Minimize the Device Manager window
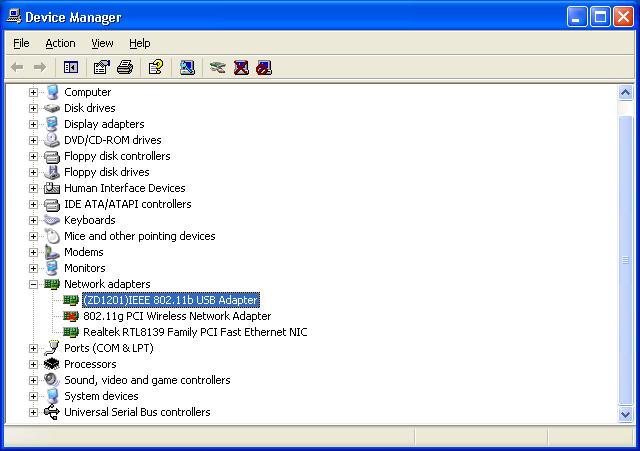The width and height of the screenshot is (640, 451). click(577, 17)
